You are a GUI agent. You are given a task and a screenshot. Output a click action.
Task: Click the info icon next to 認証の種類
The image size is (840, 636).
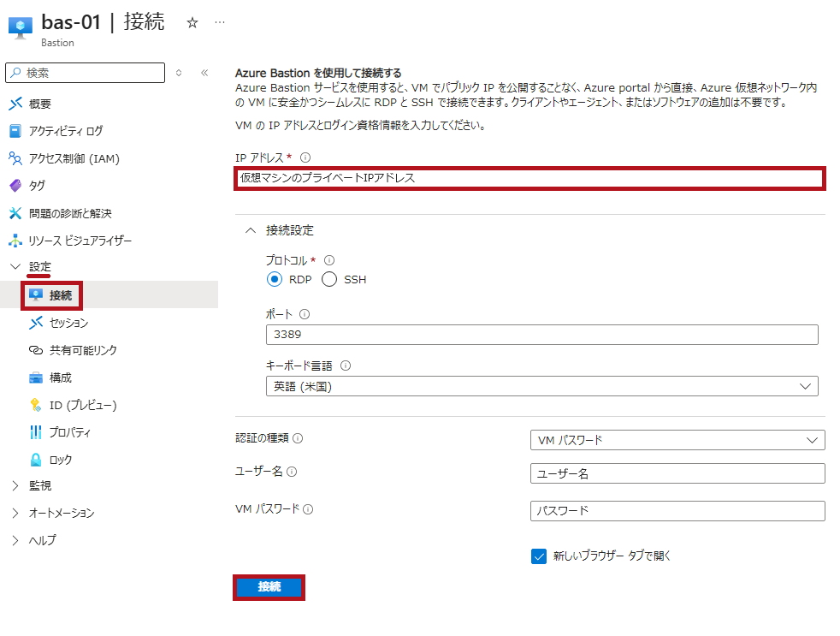(298, 438)
